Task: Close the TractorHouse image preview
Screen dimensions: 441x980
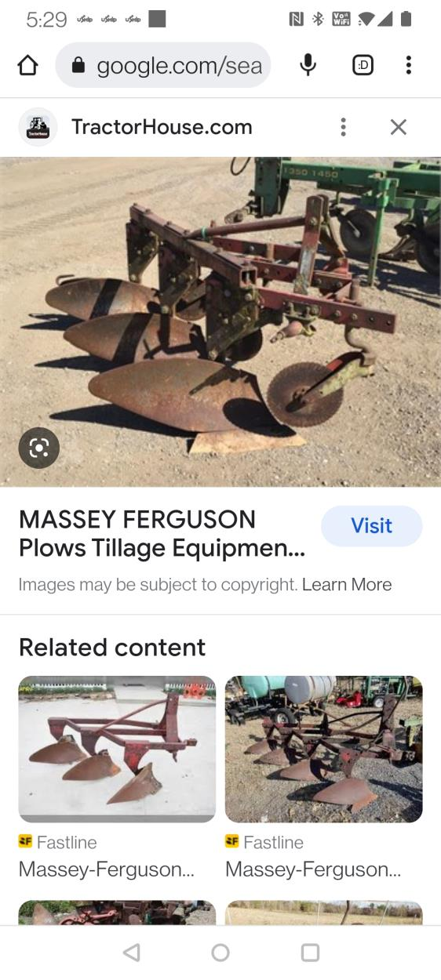Action: tap(399, 127)
